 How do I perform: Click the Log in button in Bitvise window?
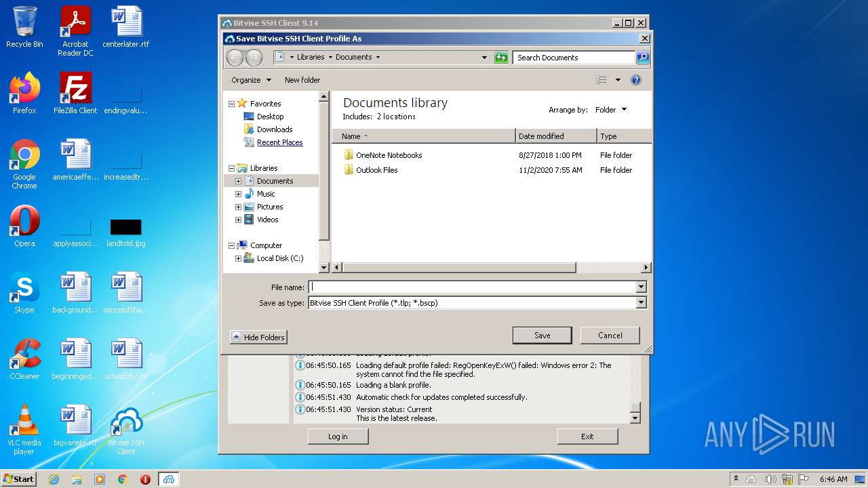coord(338,436)
